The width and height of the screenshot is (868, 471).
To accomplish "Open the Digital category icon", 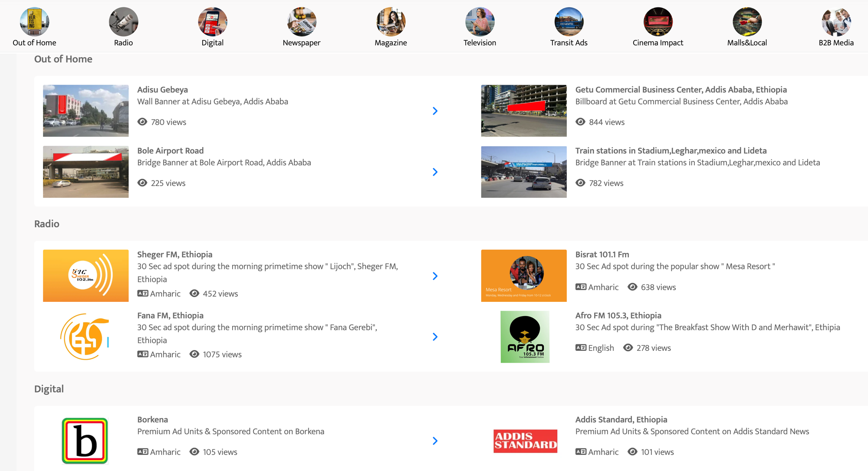I will click(213, 22).
